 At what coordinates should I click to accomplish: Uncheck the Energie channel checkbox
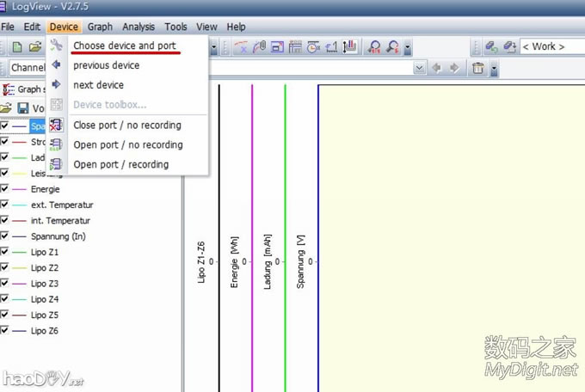[x=5, y=189]
